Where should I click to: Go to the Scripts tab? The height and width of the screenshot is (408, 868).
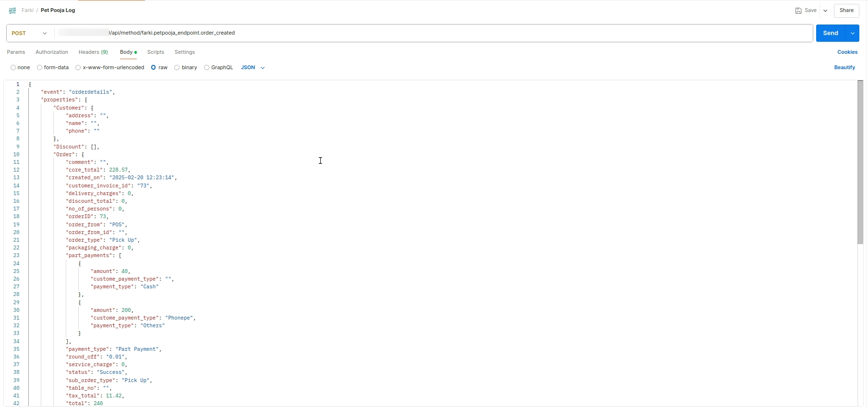[156, 52]
